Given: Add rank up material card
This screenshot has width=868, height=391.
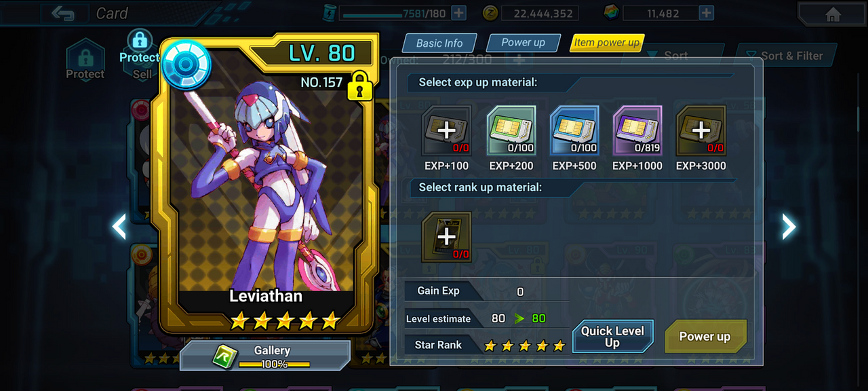Looking at the screenshot, I should [446, 237].
